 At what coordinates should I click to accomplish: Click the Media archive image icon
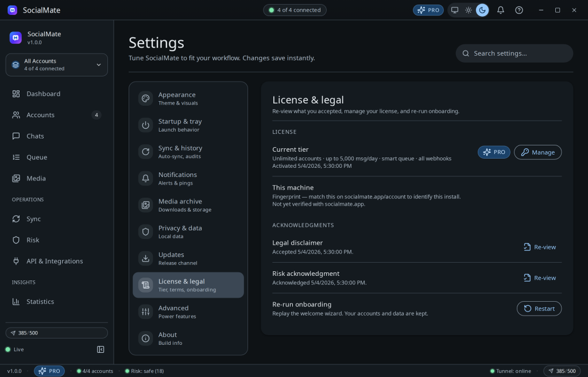pyautogui.click(x=145, y=205)
